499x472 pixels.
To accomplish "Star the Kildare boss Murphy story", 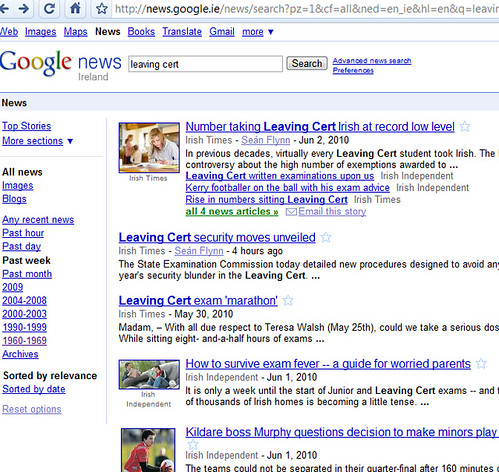I will click(193, 445).
